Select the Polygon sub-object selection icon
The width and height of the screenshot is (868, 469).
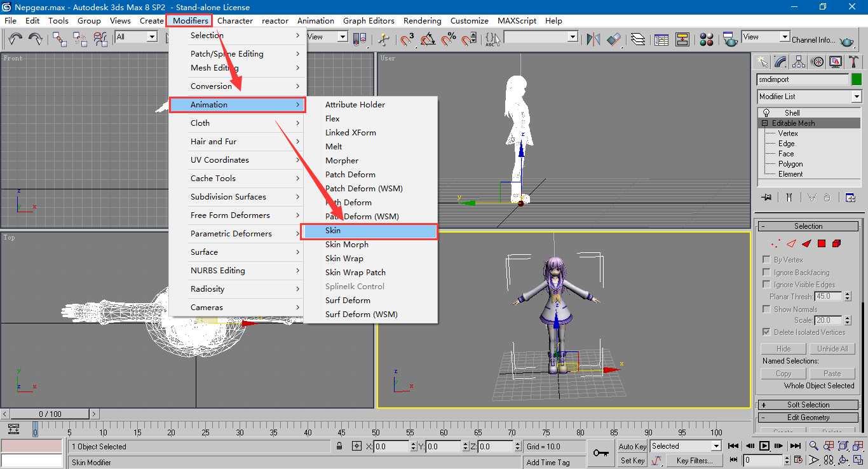(822, 243)
